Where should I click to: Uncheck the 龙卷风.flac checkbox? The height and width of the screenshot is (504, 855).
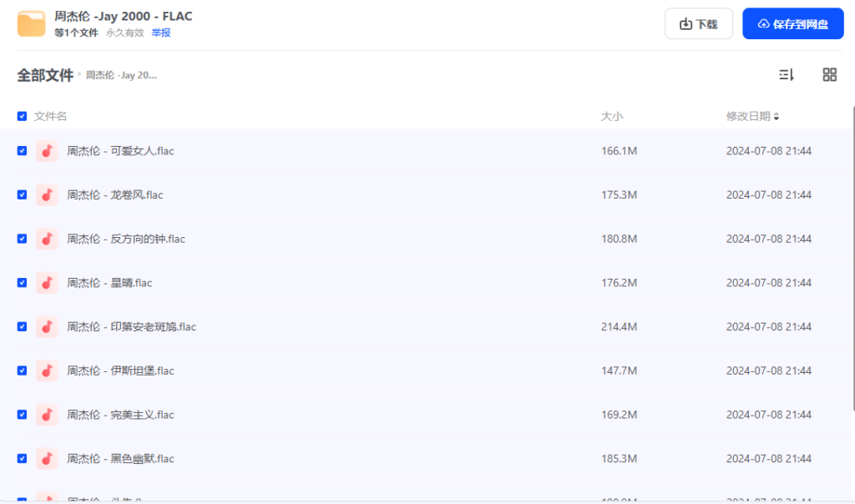(x=22, y=195)
